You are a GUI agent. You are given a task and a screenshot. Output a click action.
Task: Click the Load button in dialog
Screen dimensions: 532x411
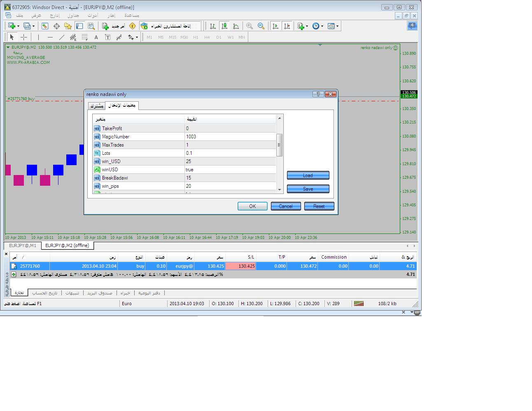pos(308,175)
